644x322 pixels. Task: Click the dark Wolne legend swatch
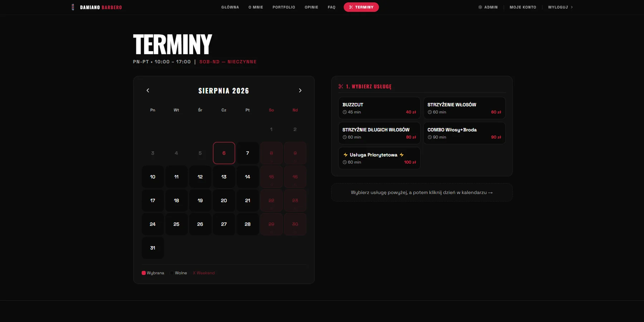point(172,273)
